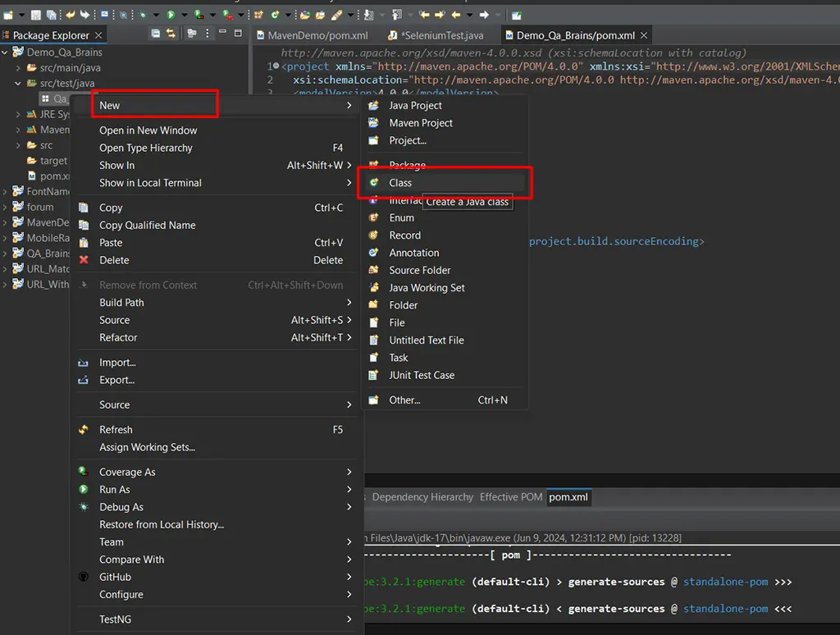Select pom.xml in the Package Explorer tree
This screenshot has width=840, height=635.
(x=50, y=176)
